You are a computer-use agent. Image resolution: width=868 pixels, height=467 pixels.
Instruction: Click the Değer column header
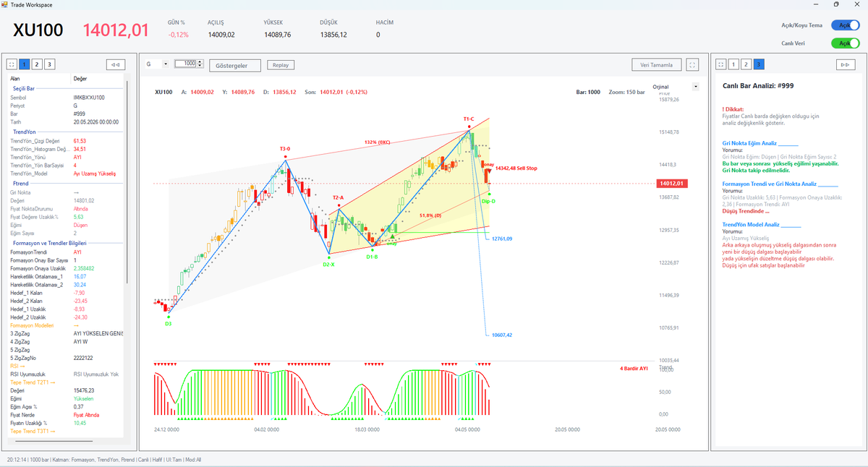pyautogui.click(x=98, y=77)
